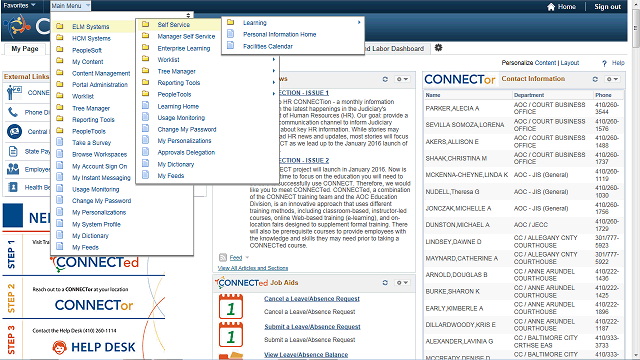Click the Phone Directory handset icon
The image size is (640, 360).
pyautogui.click(x=13, y=112)
